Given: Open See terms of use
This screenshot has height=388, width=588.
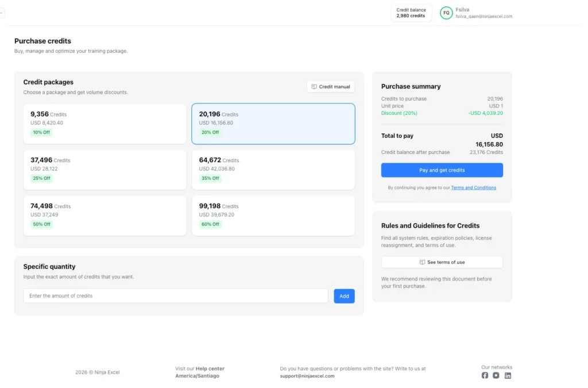Looking at the screenshot, I should click(442, 262).
